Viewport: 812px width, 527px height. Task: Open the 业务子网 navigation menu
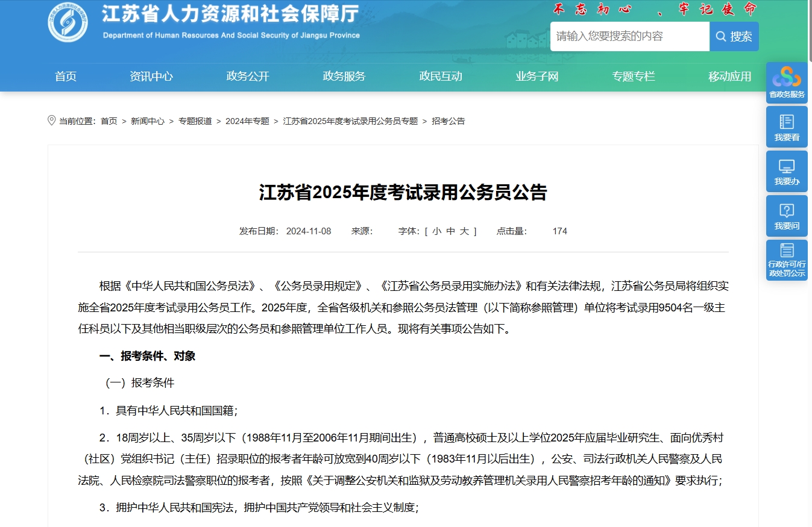coord(537,76)
